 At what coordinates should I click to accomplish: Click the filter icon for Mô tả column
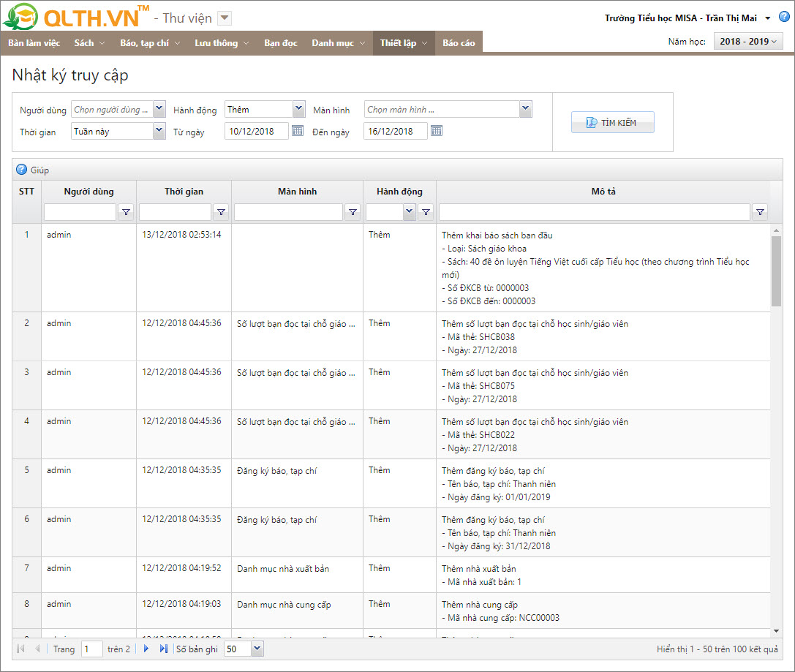[760, 212]
